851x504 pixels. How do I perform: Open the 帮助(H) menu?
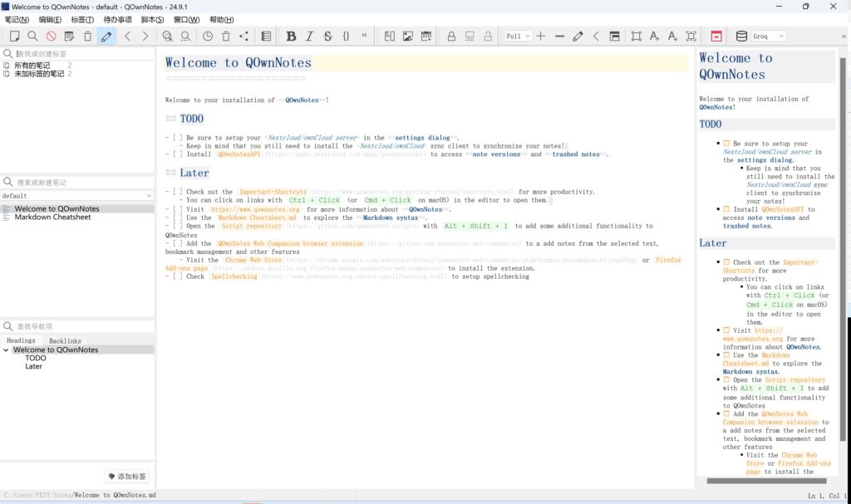pos(221,20)
